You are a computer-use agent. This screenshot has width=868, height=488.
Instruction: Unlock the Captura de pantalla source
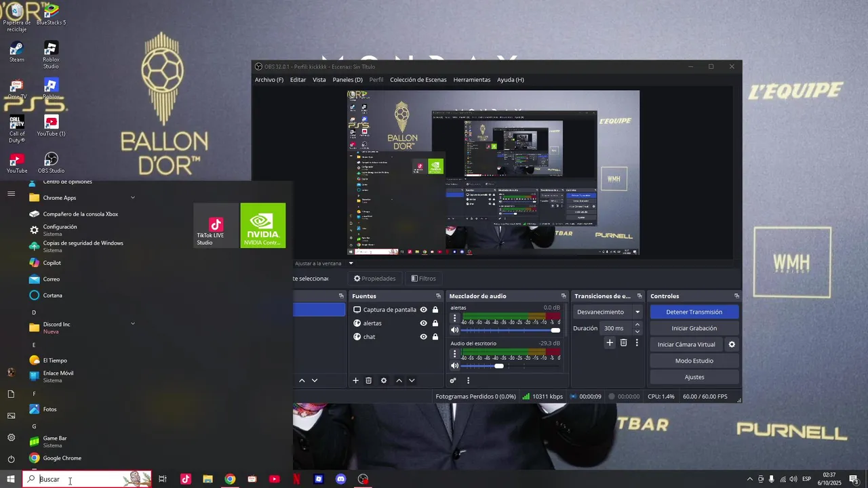pos(435,310)
